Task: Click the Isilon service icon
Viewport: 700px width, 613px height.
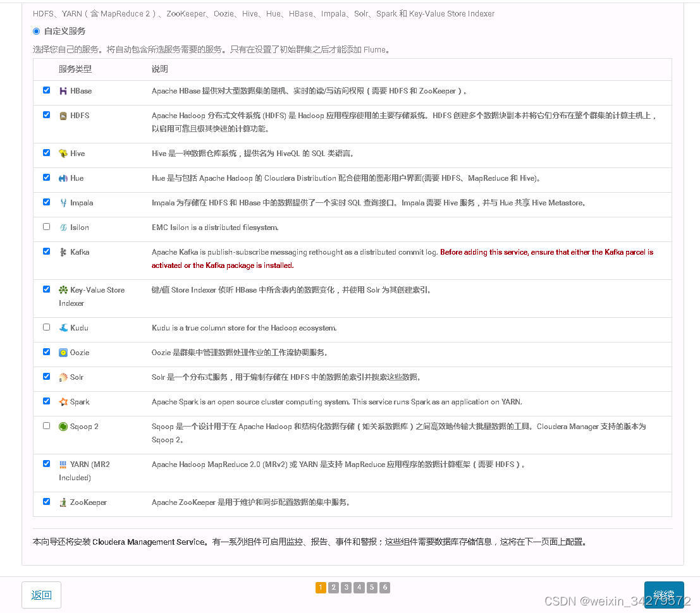Action: 63,228
